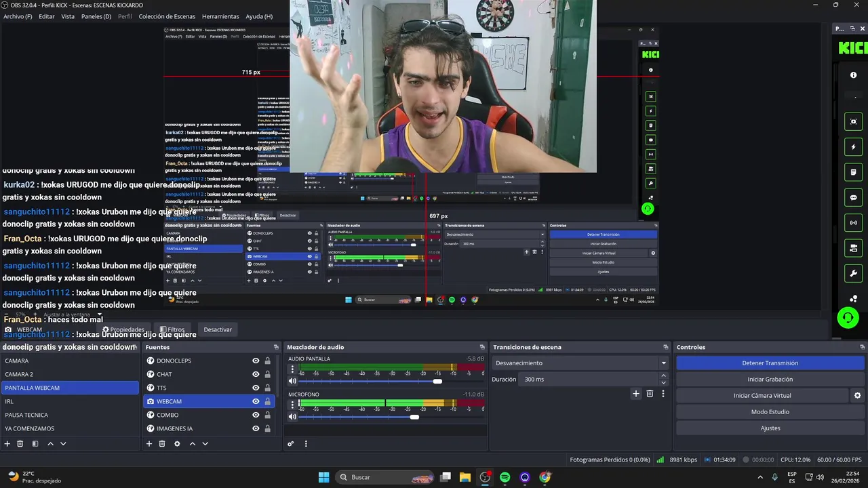This screenshot has height=488, width=868.
Task: Move selected scene up
Action: [x=50, y=444]
